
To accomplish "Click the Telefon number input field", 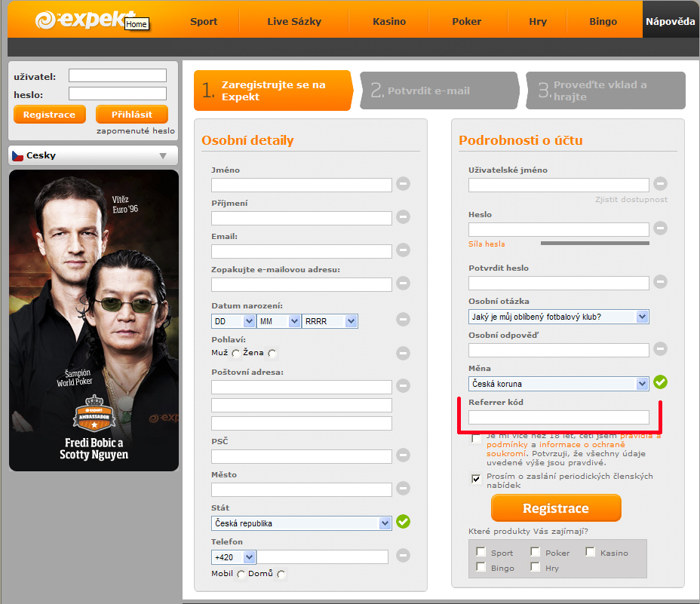I will coord(322,557).
